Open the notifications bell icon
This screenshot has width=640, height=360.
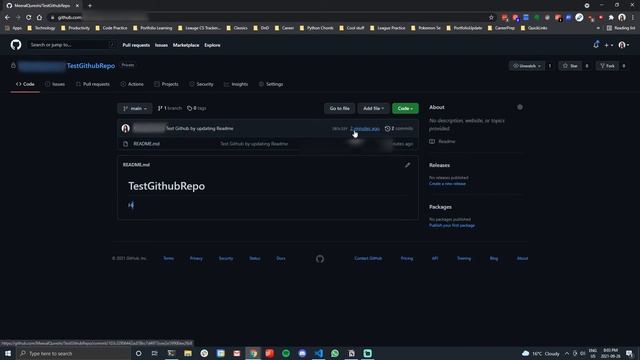click(596, 45)
